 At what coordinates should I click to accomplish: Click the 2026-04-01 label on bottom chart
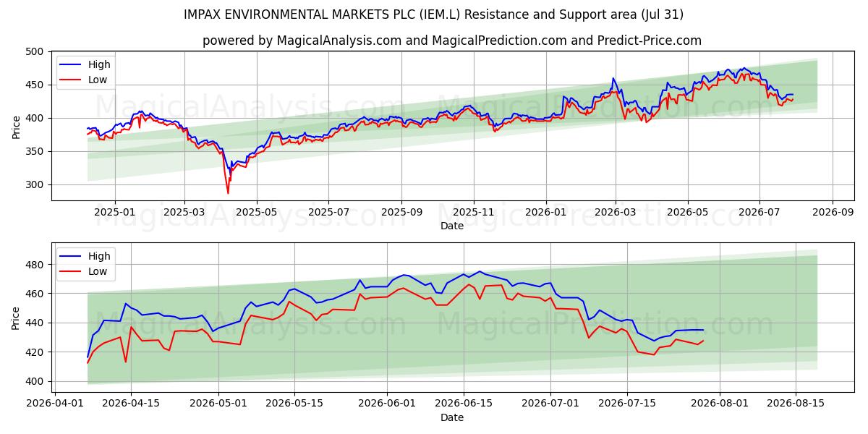[x=56, y=404]
